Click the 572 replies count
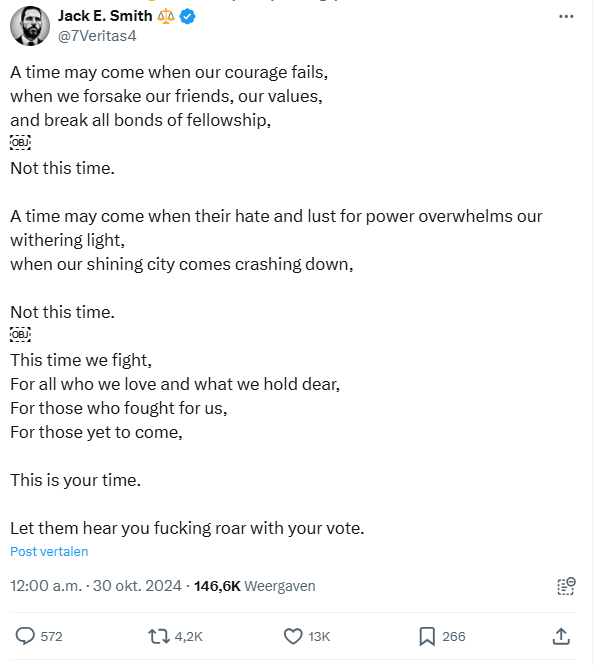 click(51, 636)
